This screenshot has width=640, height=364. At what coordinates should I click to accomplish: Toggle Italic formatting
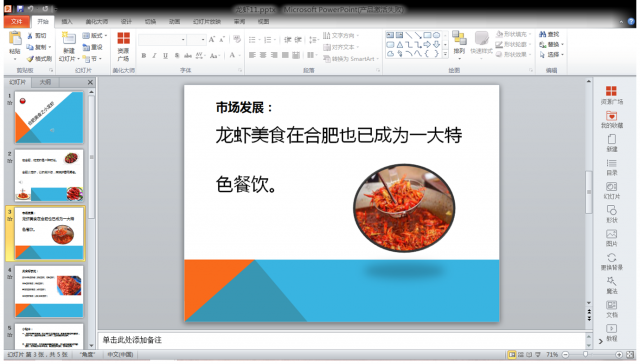154,55
